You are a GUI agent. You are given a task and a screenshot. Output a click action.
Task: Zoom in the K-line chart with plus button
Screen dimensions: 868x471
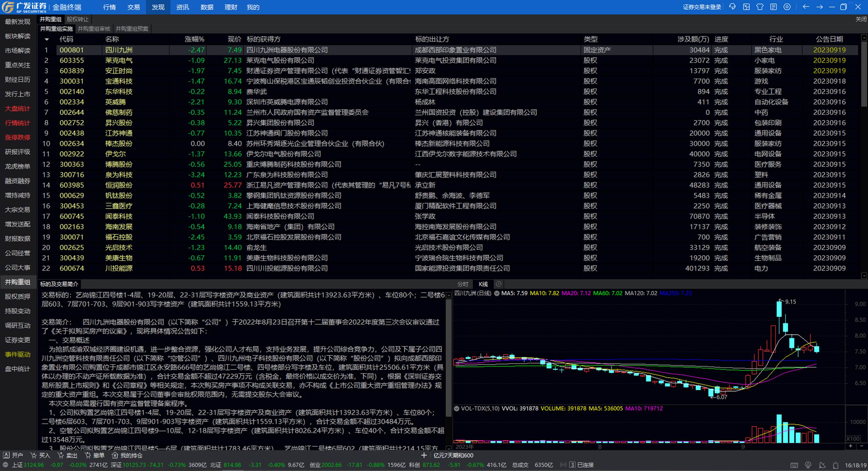pyautogui.click(x=851, y=446)
